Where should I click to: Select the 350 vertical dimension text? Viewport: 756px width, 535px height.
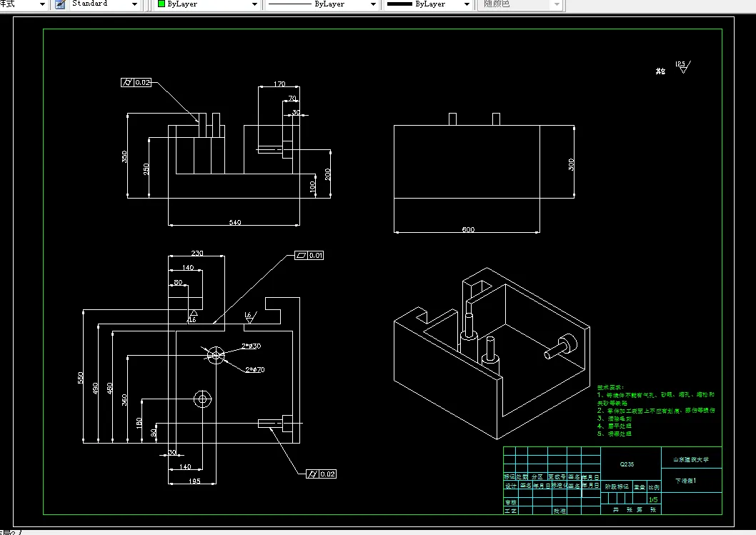coord(124,156)
